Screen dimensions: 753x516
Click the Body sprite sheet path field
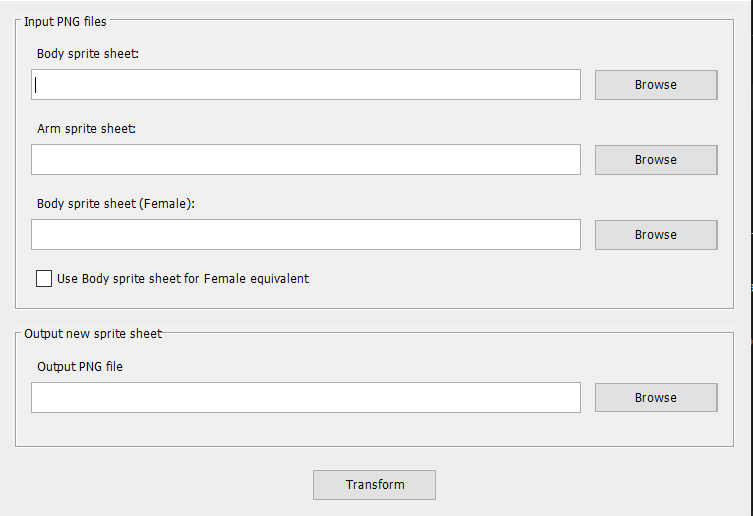click(305, 85)
